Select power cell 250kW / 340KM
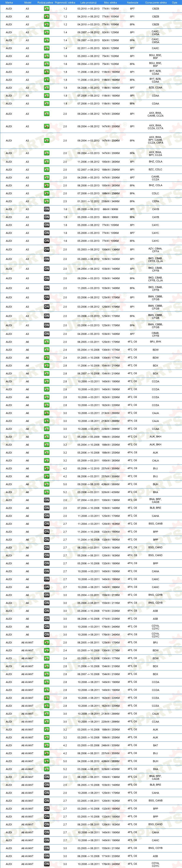This screenshot has width=182, height=868. pos(111,201)
